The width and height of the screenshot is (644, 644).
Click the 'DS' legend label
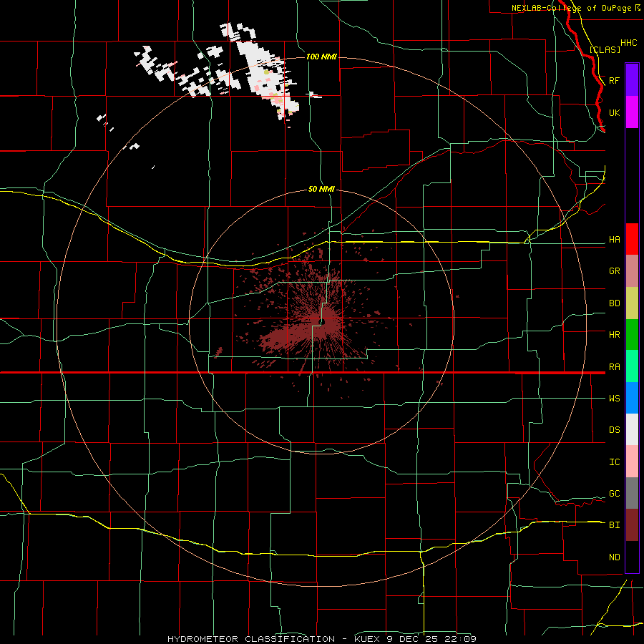point(614,430)
